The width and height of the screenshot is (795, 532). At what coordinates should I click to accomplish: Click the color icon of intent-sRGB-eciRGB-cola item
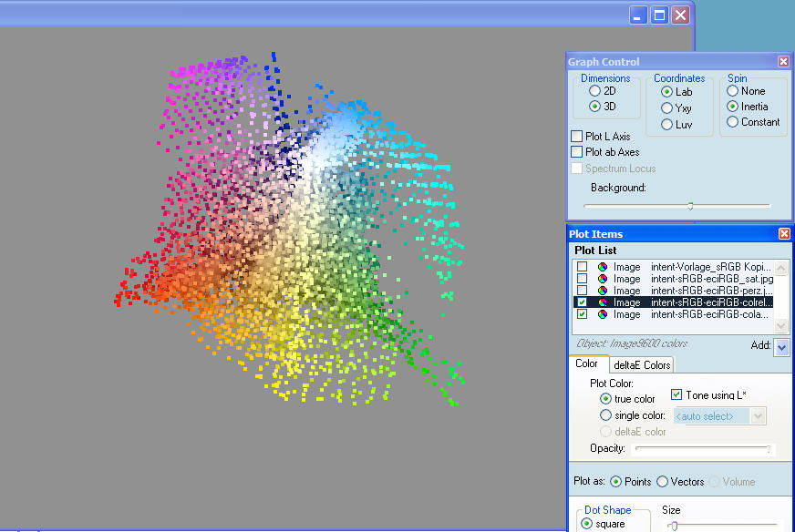(x=603, y=314)
